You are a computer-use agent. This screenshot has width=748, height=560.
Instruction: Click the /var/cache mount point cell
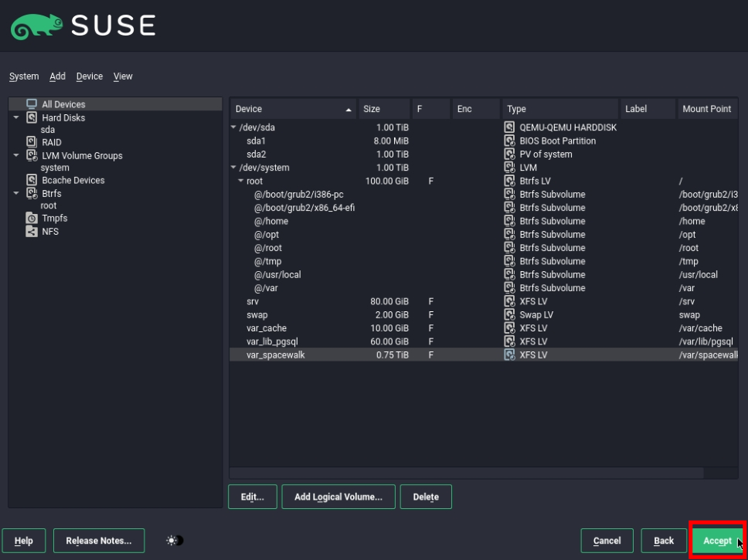pyautogui.click(x=701, y=328)
